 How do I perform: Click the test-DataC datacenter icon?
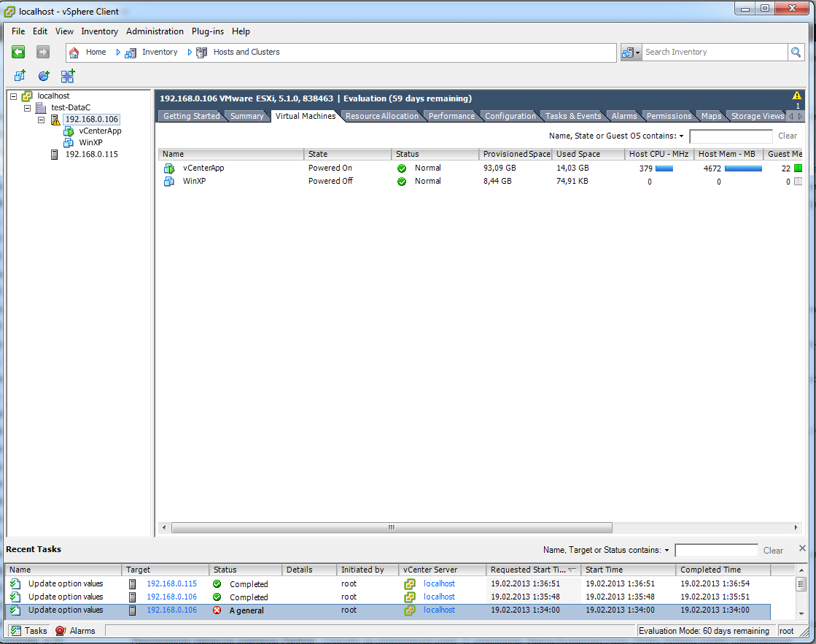(41, 108)
